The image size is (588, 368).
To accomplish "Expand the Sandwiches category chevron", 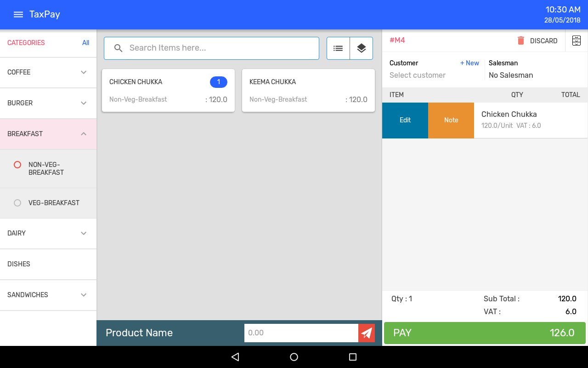I will click(x=84, y=295).
